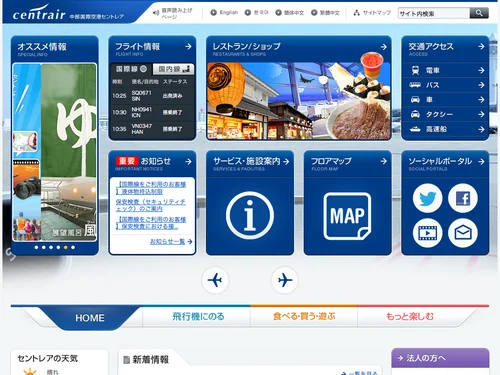Click the MAP floor map icon
The height and width of the screenshot is (375, 500).
[347, 216]
